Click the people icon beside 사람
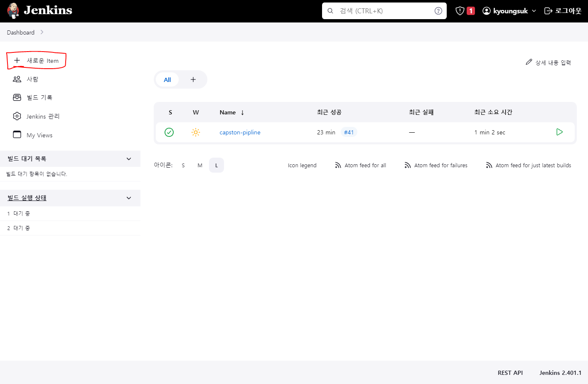This screenshot has width=588, height=384. (17, 79)
